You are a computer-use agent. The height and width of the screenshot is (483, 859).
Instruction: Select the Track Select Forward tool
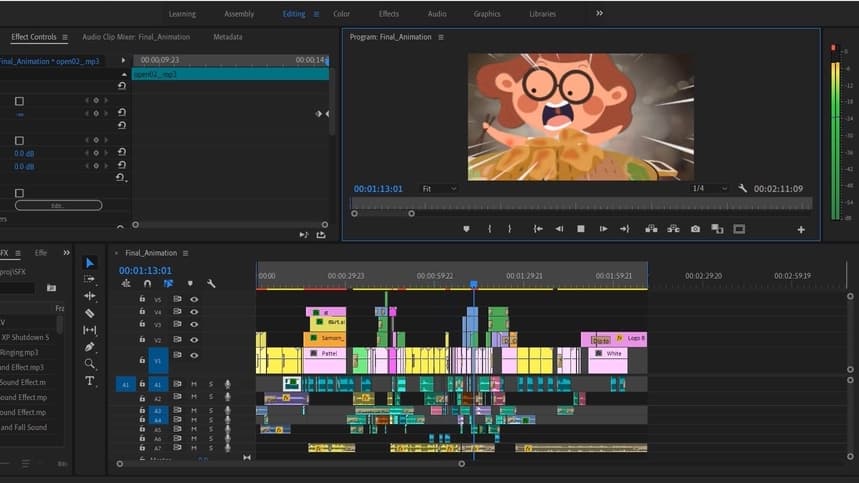pyautogui.click(x=89, y=279)
